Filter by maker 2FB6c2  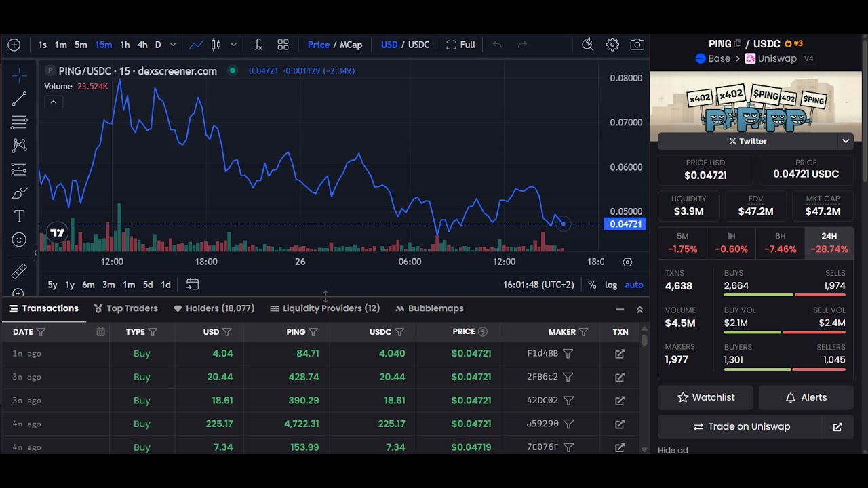pyautogui.click(x=568, y=377)
